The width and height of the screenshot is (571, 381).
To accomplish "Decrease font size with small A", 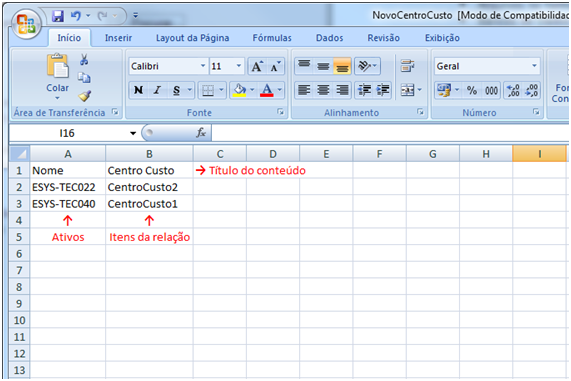I will click(275, 66).
